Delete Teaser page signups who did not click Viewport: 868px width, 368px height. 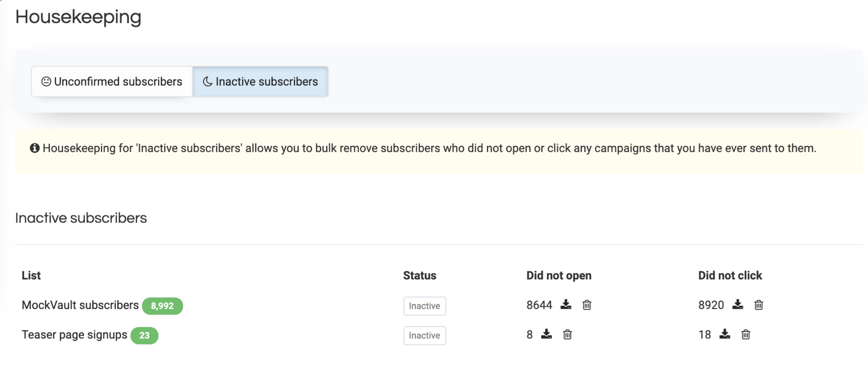[x=746, y=335]
